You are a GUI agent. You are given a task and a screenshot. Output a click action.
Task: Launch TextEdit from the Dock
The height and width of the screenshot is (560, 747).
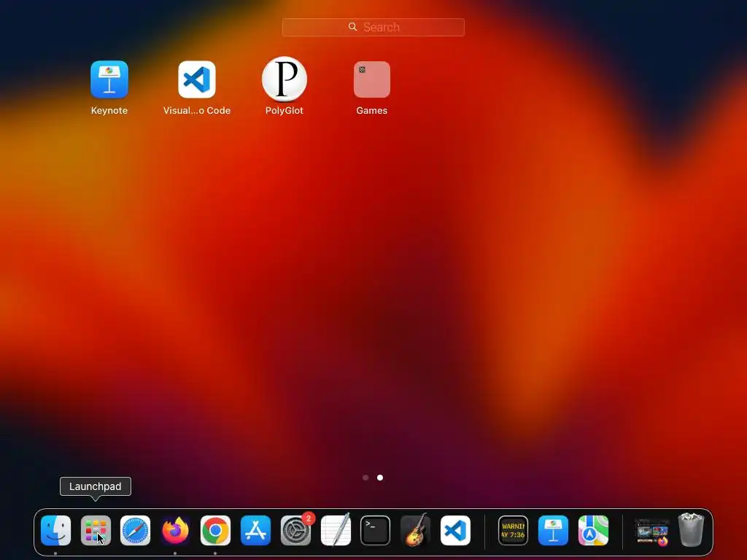click(x=336, y=530)
